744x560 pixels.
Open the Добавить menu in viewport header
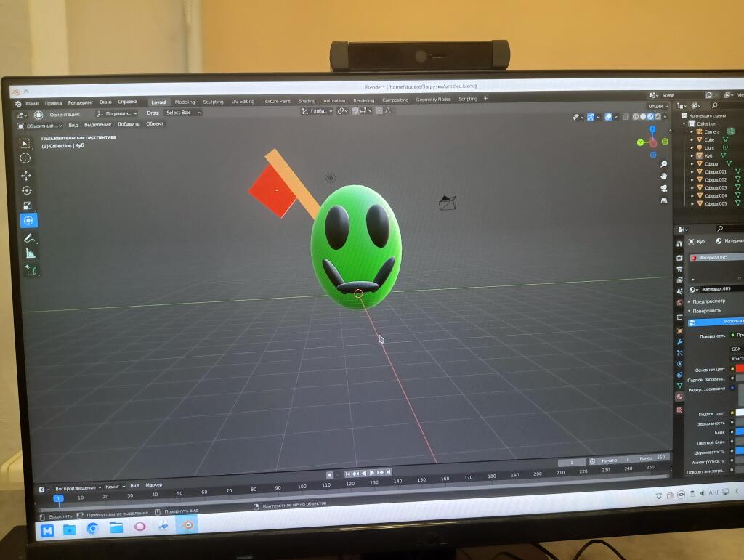coord(129,124)
